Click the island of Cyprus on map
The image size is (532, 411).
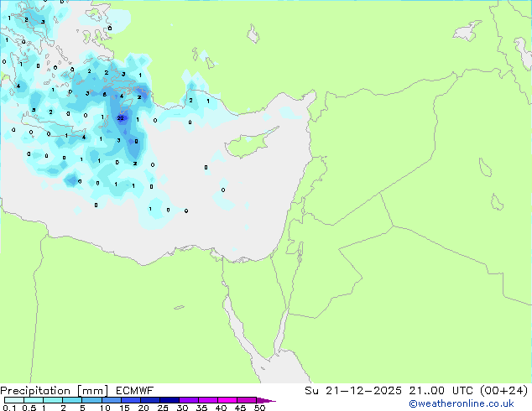coord(249,144)
